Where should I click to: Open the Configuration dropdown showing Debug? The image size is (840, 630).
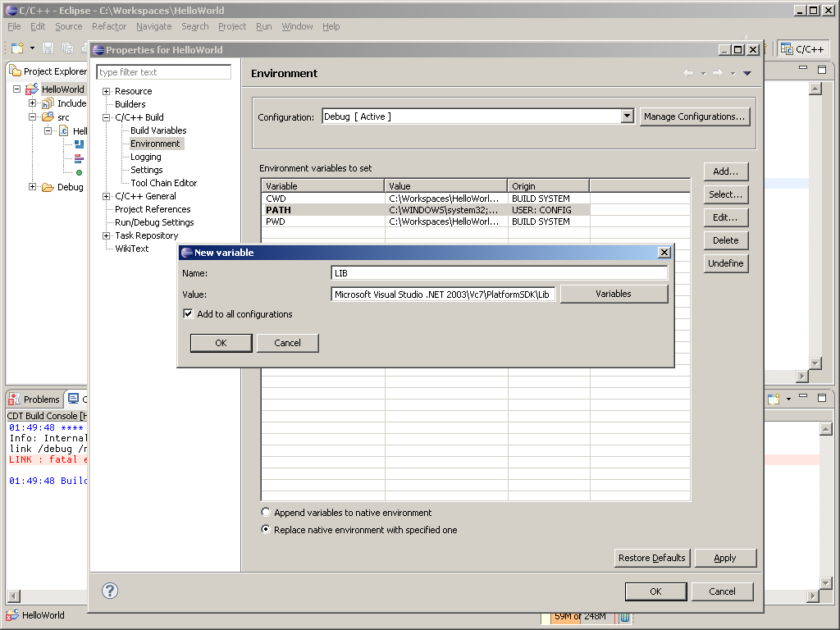point(627,116)
